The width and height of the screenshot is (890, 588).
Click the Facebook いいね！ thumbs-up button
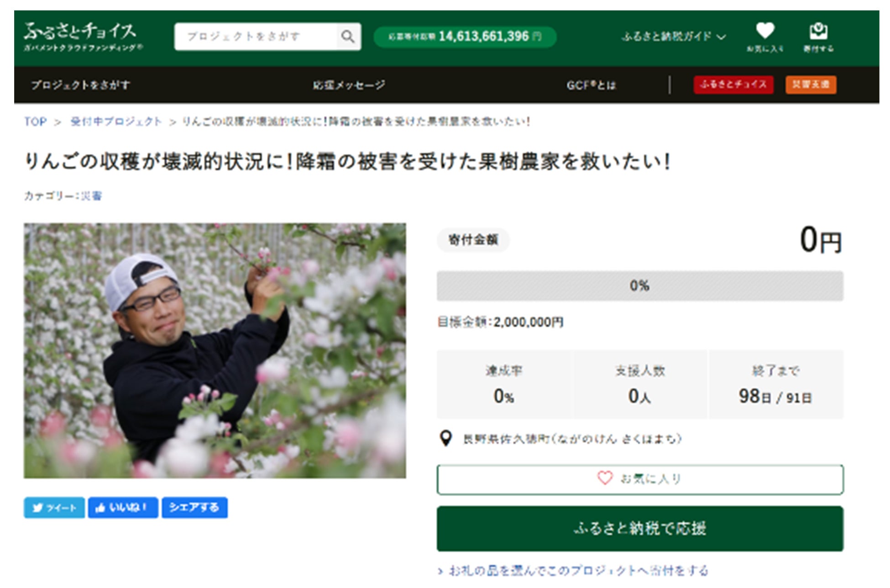(123, 507)
